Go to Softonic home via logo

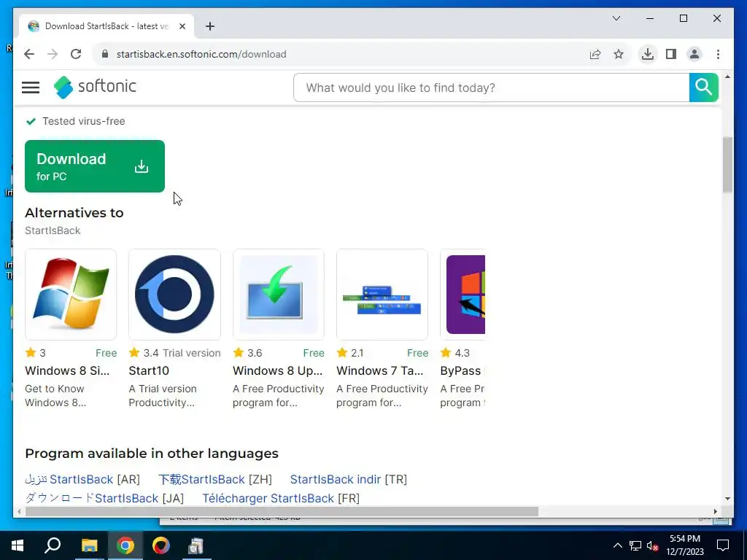pos(95,87)
